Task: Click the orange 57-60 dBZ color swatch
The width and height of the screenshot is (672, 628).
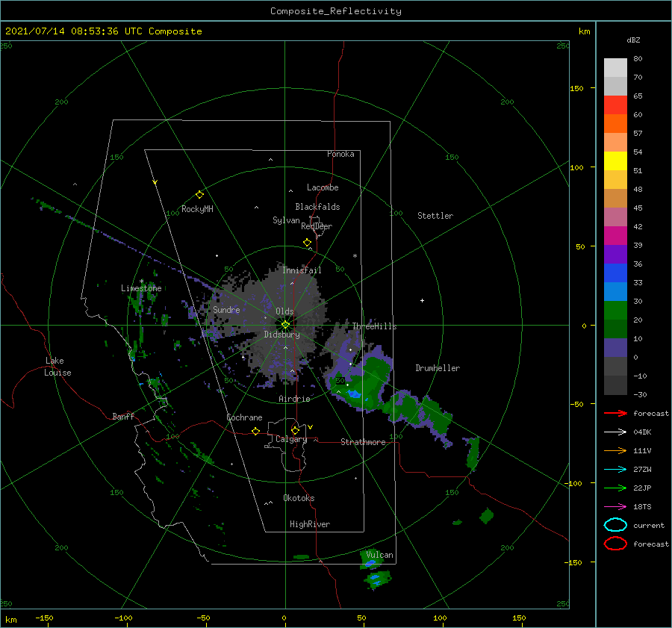Action: pyautogui.click(x=615, y=124)
